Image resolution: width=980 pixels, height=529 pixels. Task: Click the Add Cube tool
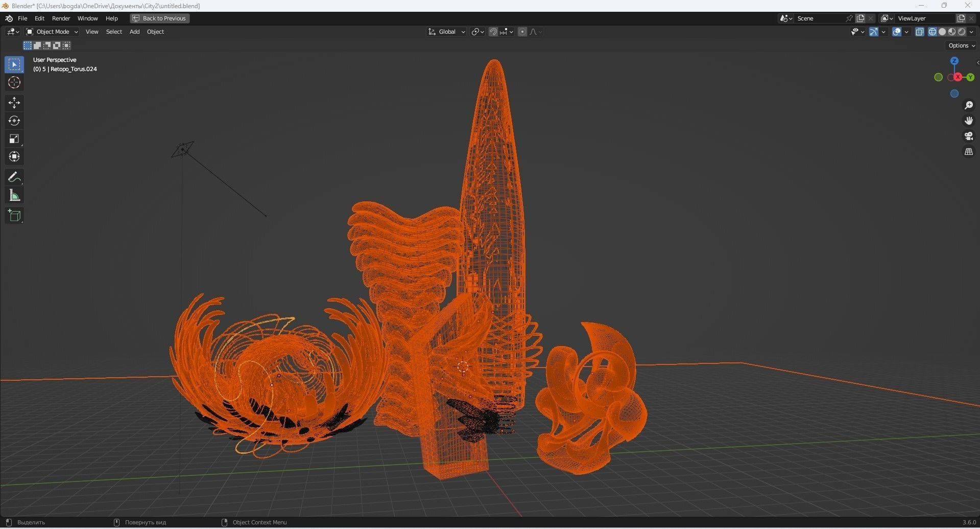(x=14, y=216)
